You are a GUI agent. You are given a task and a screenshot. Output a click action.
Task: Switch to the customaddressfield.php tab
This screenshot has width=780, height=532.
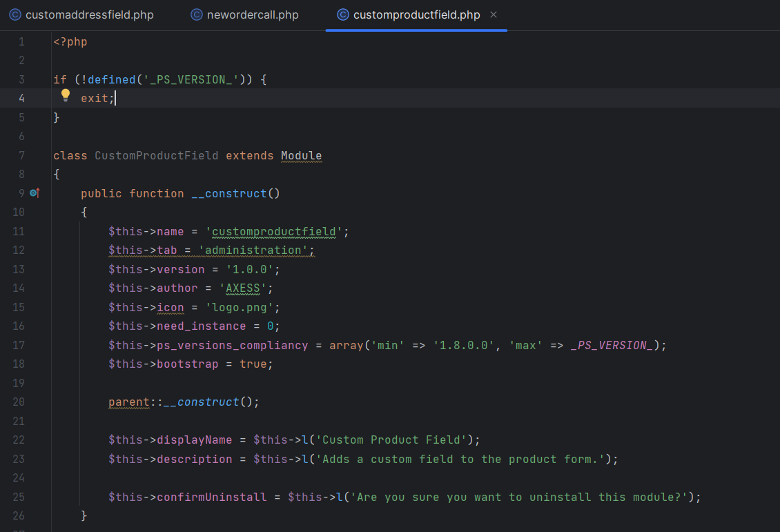click(x=89, y=14)
